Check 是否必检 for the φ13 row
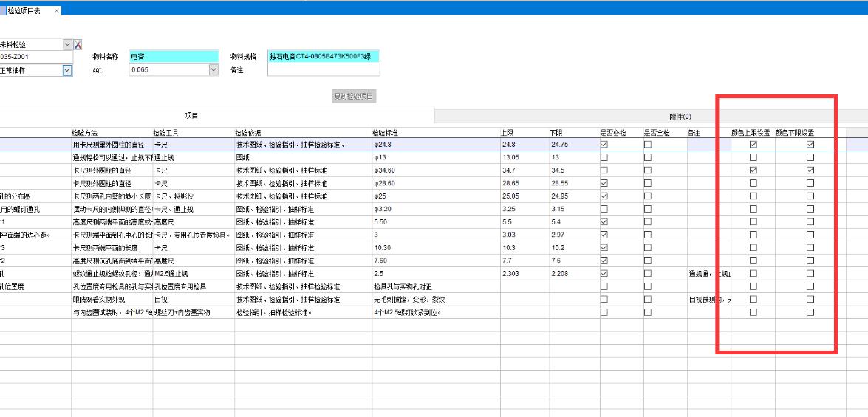The width and height of the screenshot is (868, 417). pyautogui.click(x=604, y=157)
